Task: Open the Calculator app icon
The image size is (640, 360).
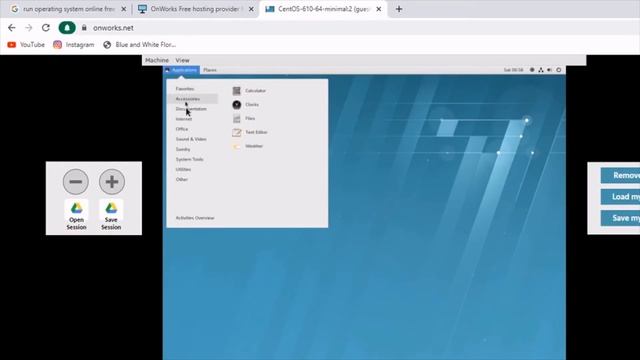Action: [237, 91]
